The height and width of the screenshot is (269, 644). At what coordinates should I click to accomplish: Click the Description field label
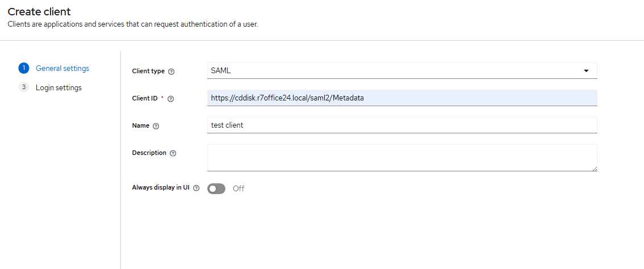(149, 153)
